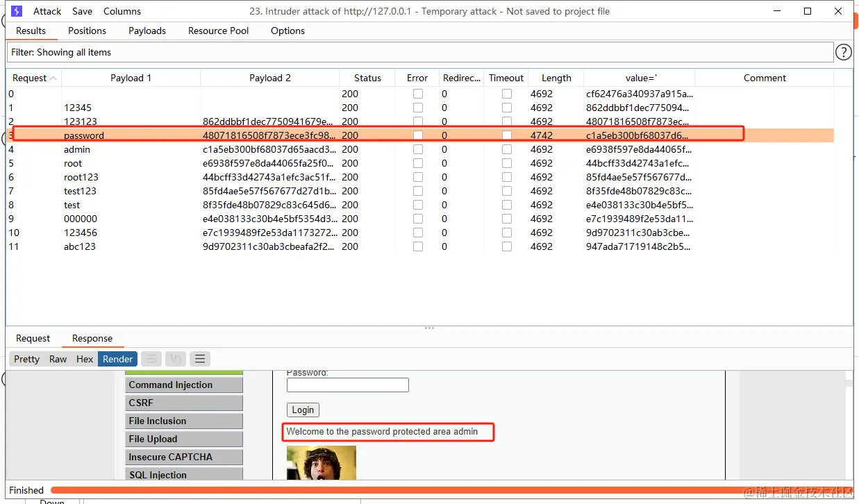Toggle Error checkbox for the 12345 row
The width and height of the screenshot is (859, 504).
click(418, 108)
